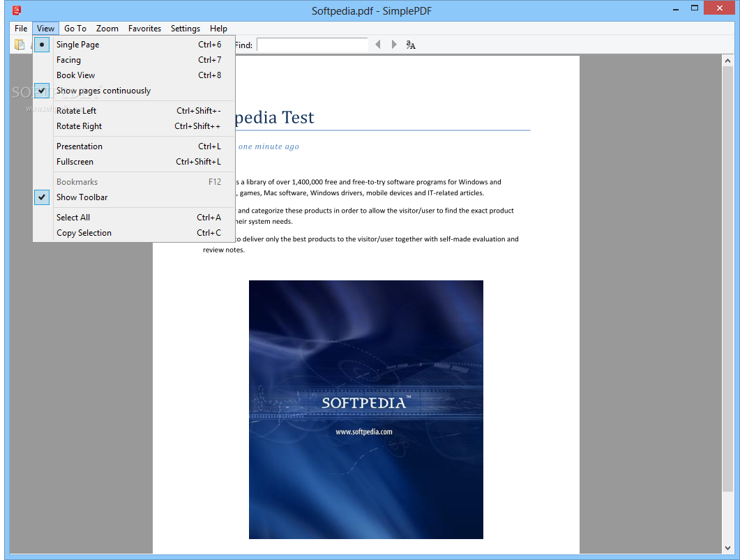Choose Copy Selection menu entry

point(134,233)
